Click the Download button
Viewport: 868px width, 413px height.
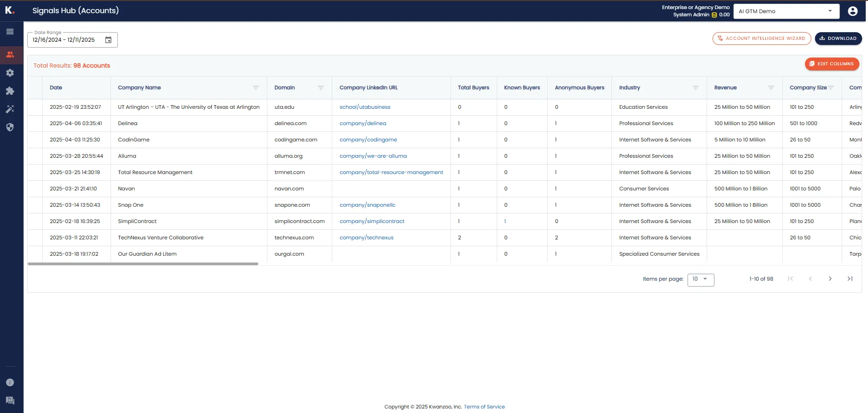(838, 39)
